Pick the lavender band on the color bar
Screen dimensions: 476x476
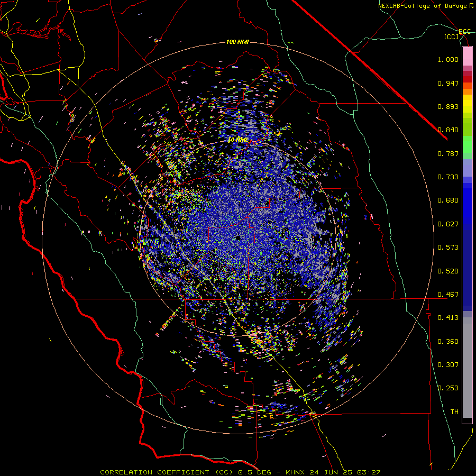tap(467, 168)
